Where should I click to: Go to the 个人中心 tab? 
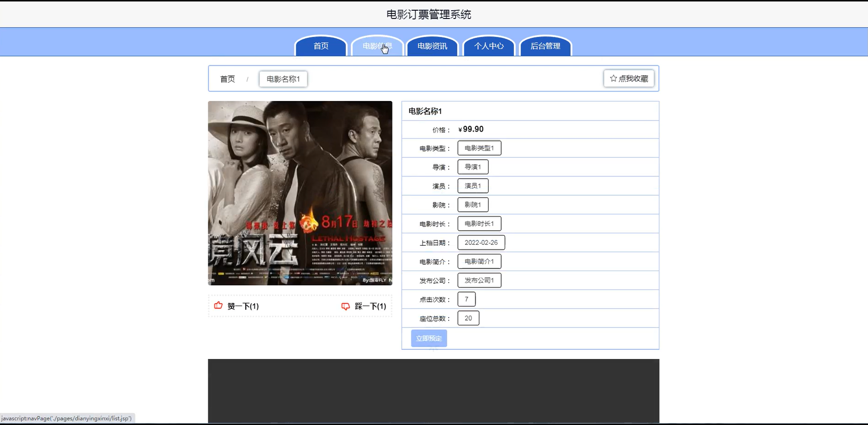click(x=489, y=46)
